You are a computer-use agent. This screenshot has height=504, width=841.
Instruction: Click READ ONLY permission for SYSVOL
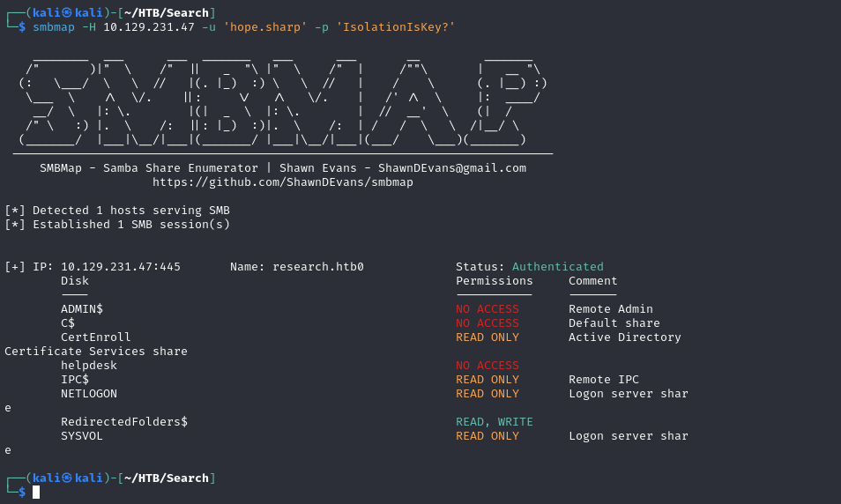click(x=487, y=435)
